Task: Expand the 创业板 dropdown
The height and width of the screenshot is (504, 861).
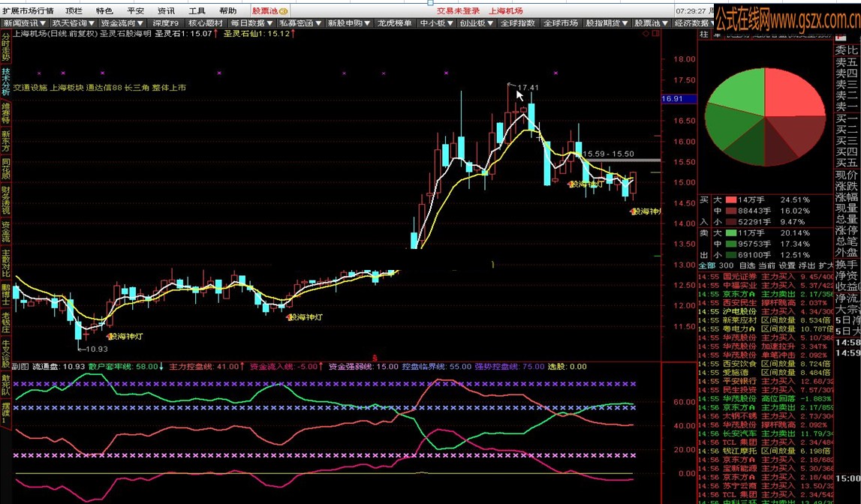Action: [x=477, y=23]
